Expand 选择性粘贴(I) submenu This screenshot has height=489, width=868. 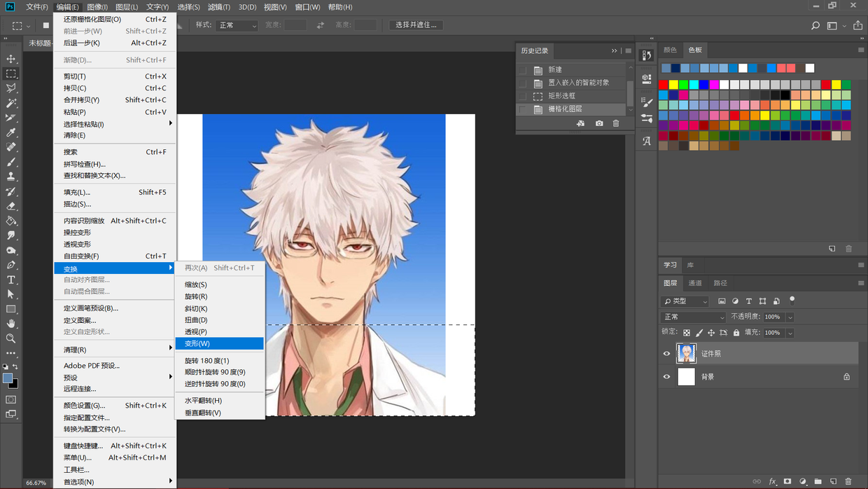click(115, 124)
